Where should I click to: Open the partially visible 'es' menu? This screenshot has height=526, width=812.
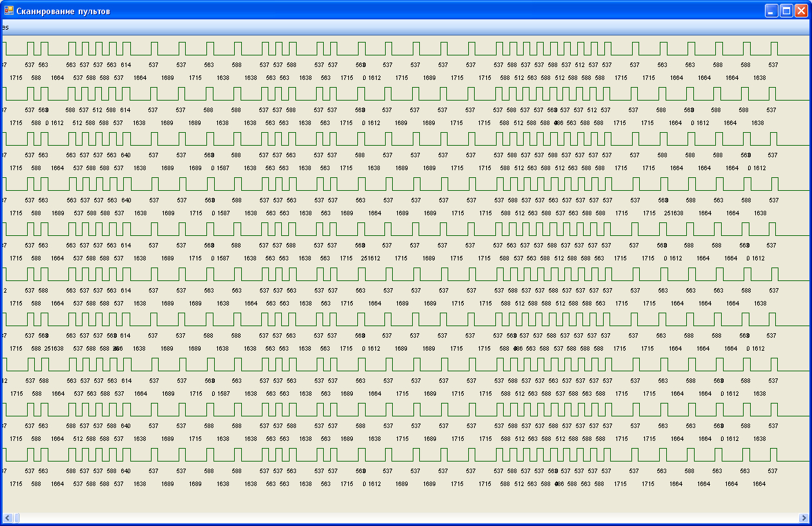5,27
